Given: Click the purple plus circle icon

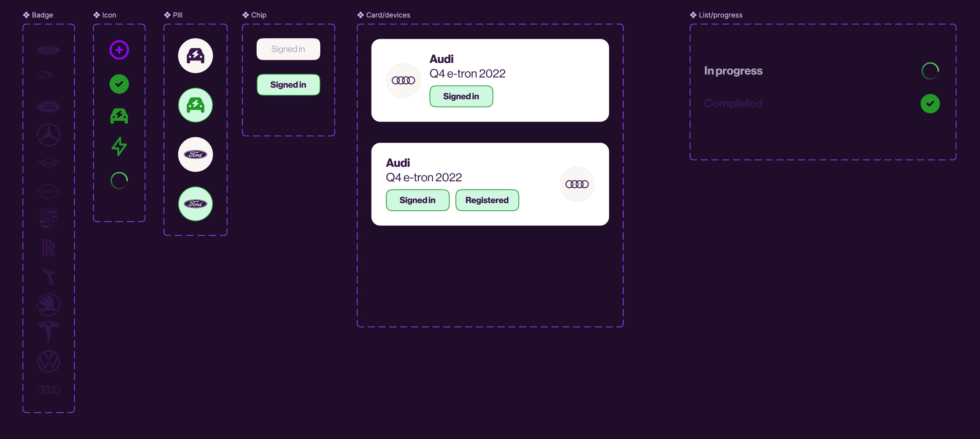Looking at the screenshot, I should pyautogui.click(x=119, y=50).
